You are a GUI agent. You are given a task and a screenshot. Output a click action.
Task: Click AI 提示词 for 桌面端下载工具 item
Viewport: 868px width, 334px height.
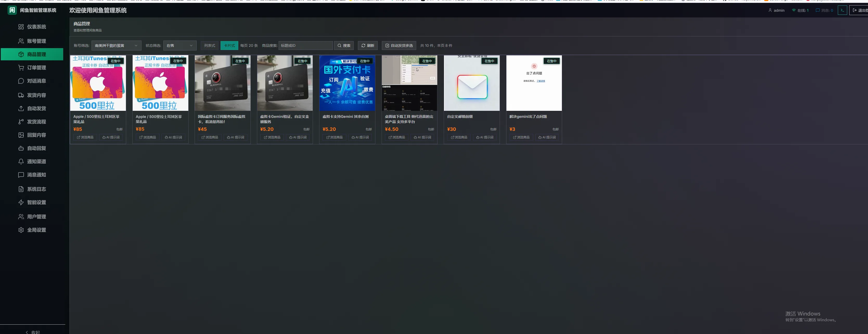[x=422, y=138]
